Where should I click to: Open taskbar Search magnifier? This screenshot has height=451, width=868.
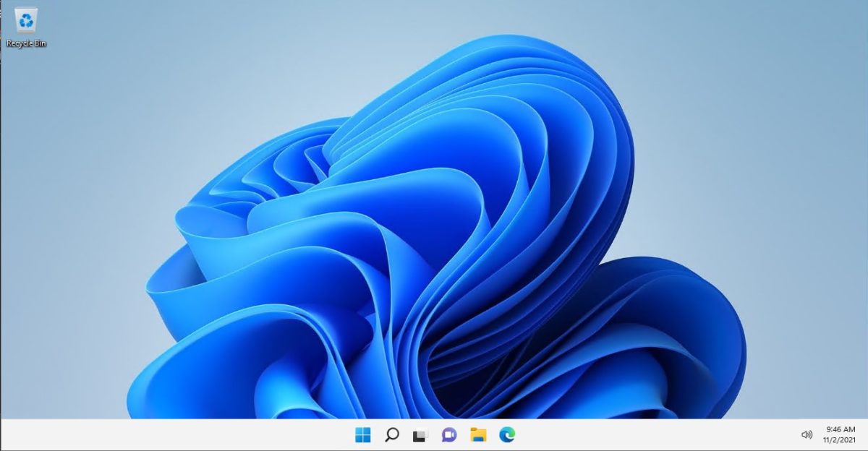[392, 435]
